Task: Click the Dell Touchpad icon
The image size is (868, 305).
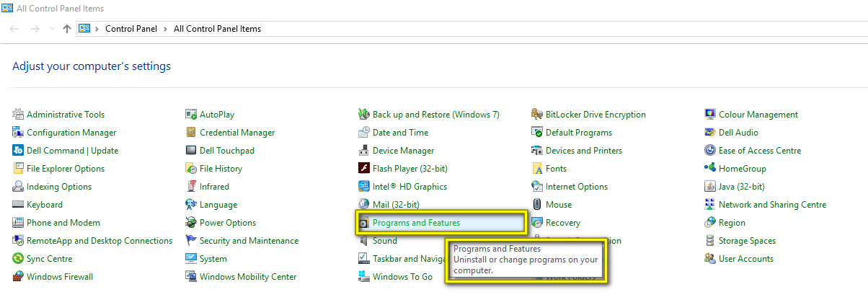Action: pyautogui.click(x=191, y=150)
